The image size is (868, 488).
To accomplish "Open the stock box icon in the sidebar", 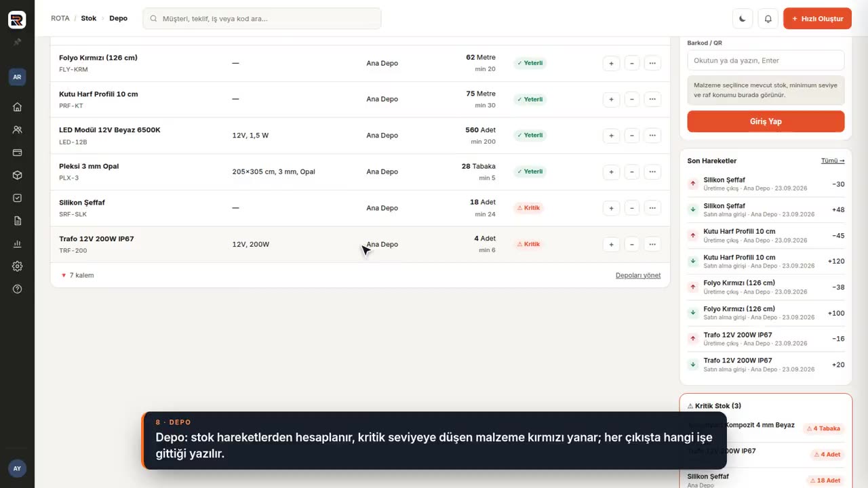I will tap(17, 175).
